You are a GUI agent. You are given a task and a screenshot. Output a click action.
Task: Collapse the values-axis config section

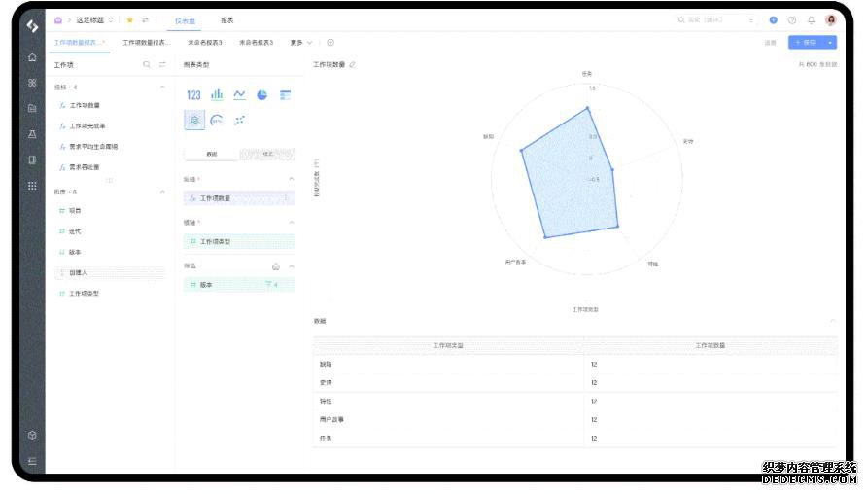(292, 179)
